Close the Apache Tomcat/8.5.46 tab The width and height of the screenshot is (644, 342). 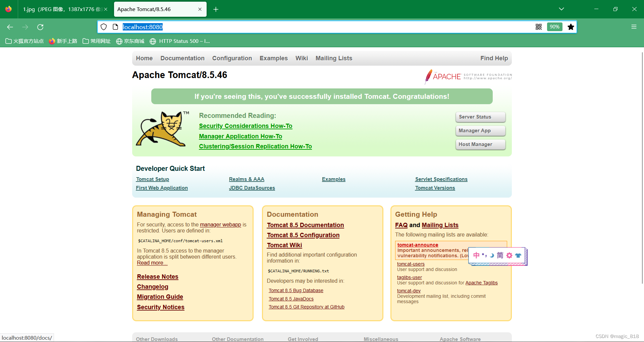(200, 9)
